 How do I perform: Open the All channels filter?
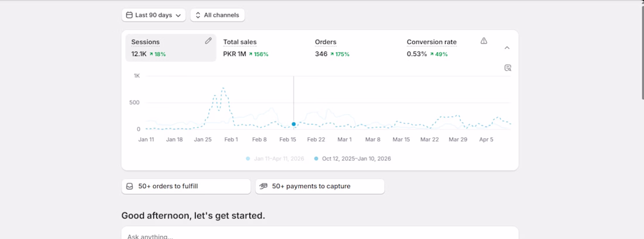pyautogui.click(x=217, y=15)
